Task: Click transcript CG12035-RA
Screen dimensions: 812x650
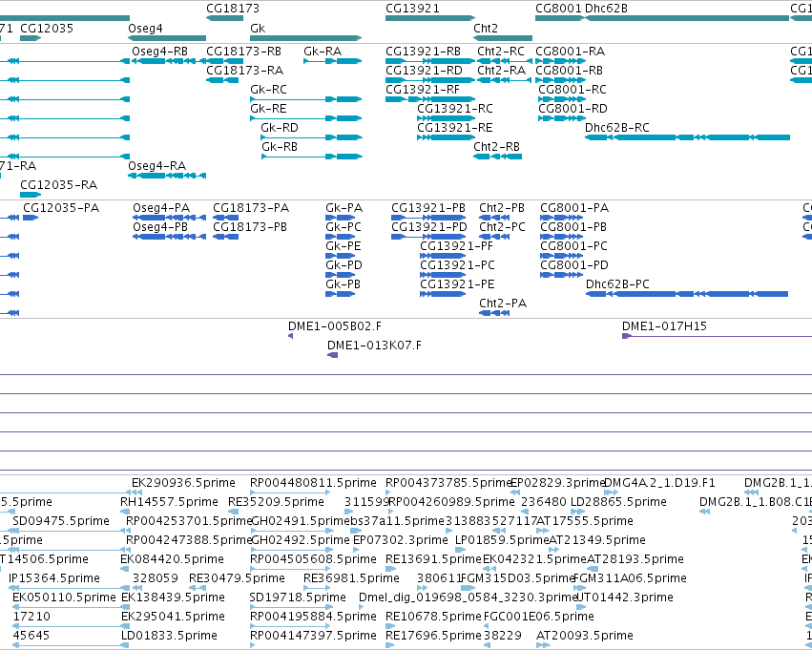Action: (x=31, y=195)
